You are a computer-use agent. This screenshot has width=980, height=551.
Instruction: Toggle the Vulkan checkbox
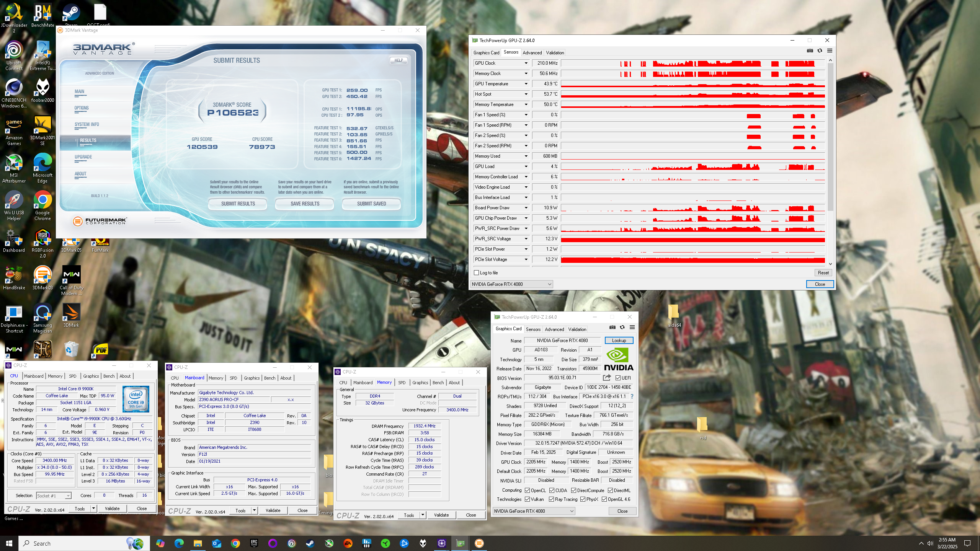click(x=527, y=499)
